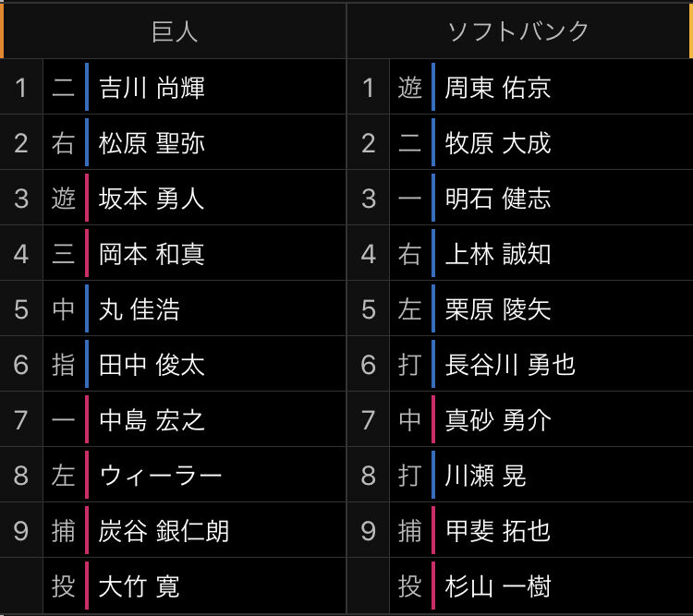Open first baseman 中島 宏之
The image size is (693, 616).
(152, 420)
